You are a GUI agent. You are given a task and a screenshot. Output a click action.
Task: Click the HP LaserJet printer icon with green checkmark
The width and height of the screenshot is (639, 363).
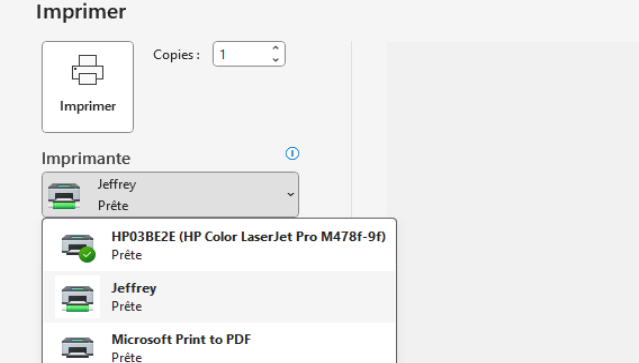(78, 246)
